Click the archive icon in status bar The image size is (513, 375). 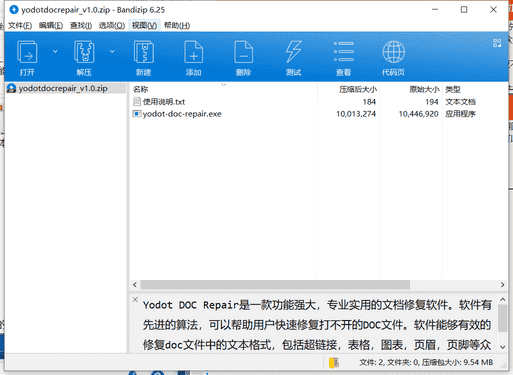point(334,362)
